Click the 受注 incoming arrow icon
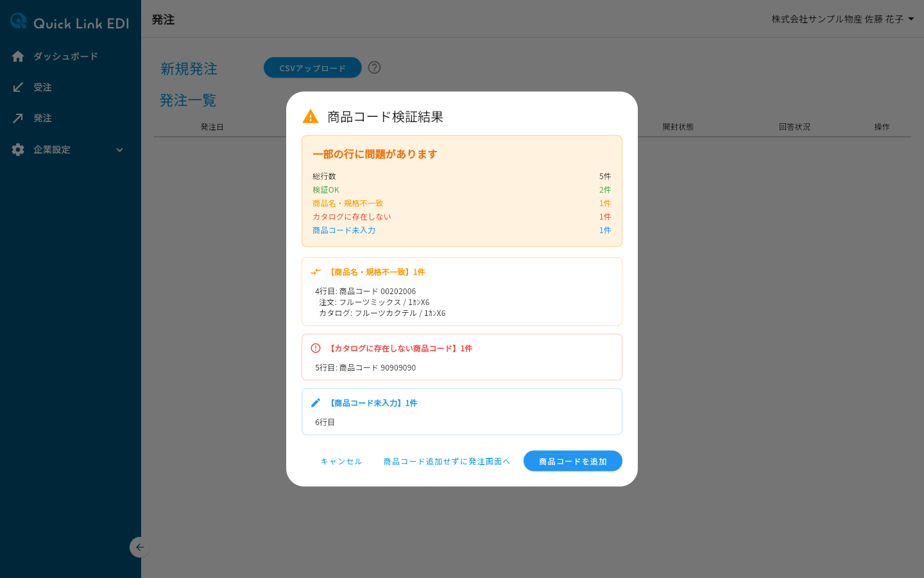This screenshot has height=578, width=924. pyautogui.click(x=18, y=87)
